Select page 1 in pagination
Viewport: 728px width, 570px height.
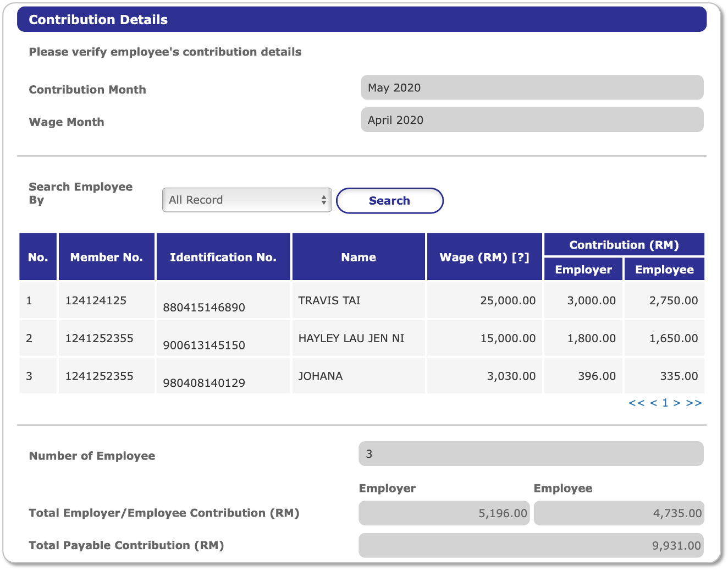[x=665, y=403]
